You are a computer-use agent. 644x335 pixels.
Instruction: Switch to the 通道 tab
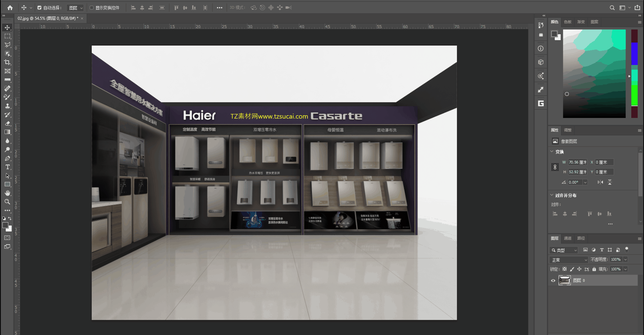567,239
